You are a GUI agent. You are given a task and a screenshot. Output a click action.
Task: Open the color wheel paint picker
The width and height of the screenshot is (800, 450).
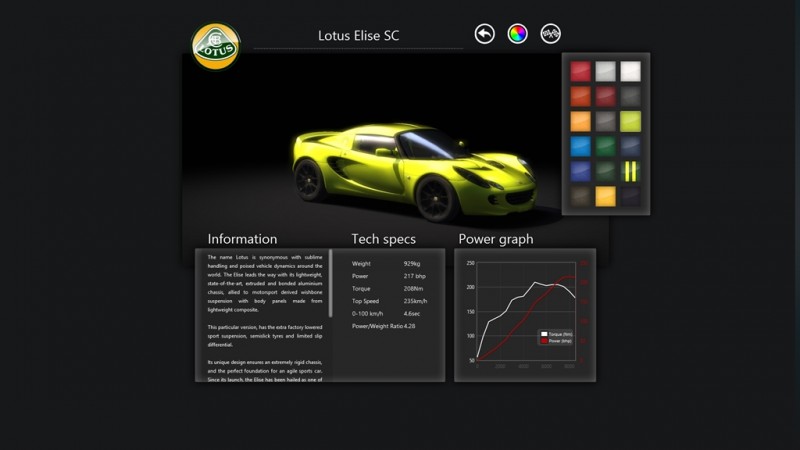(517, 34)
